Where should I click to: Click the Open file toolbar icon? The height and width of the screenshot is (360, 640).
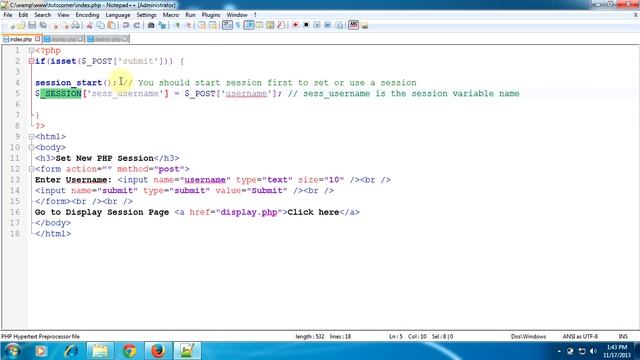point(21,25)
